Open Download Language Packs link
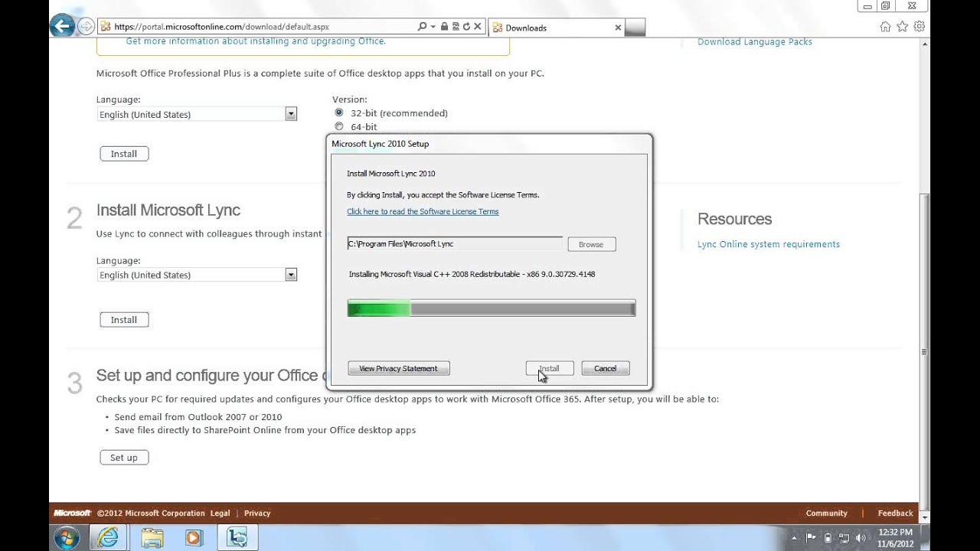 (x=755, y=41)
